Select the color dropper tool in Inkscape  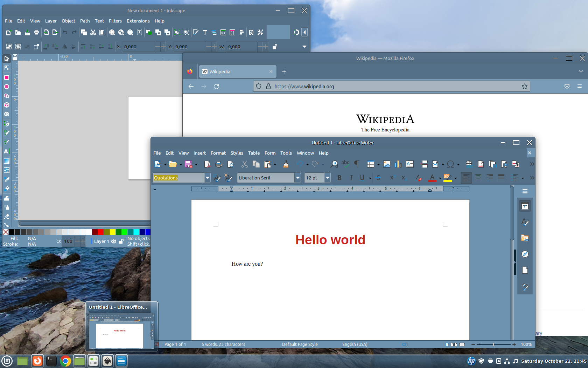click(6, 179)
